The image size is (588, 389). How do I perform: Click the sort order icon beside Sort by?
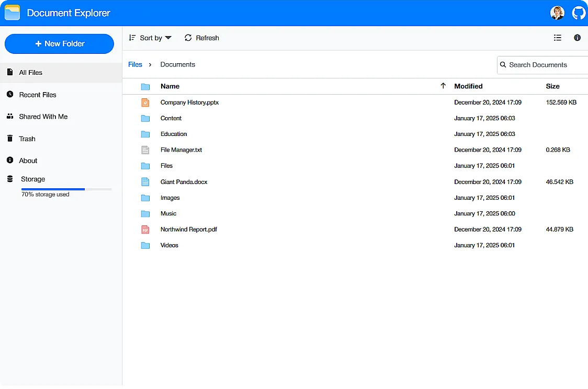tap(132, 38)
